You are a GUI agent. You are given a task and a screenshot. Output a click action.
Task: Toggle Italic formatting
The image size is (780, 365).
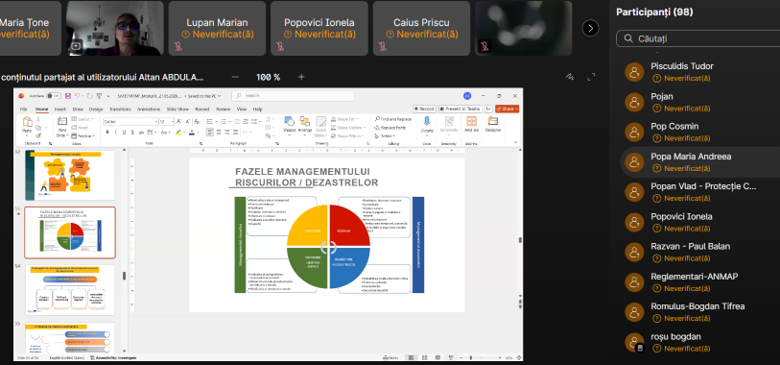point(115,132)
